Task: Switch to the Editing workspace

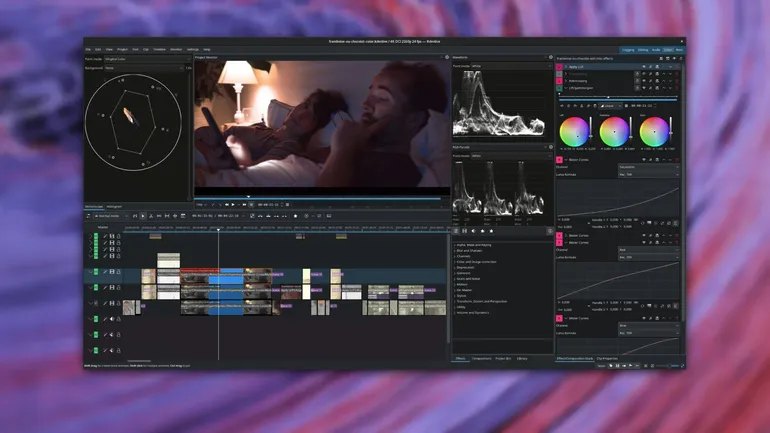Action: click(643, 50)
